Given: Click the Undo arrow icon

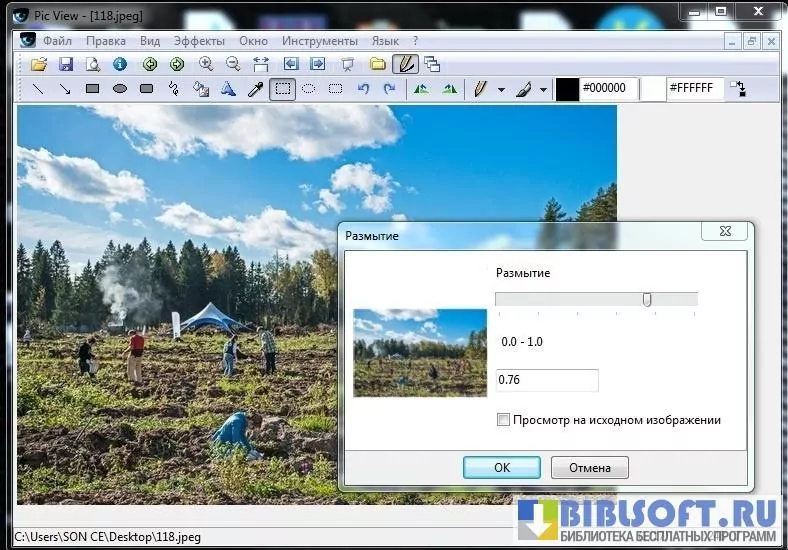Looking at the screenshot, I should 363,89.
